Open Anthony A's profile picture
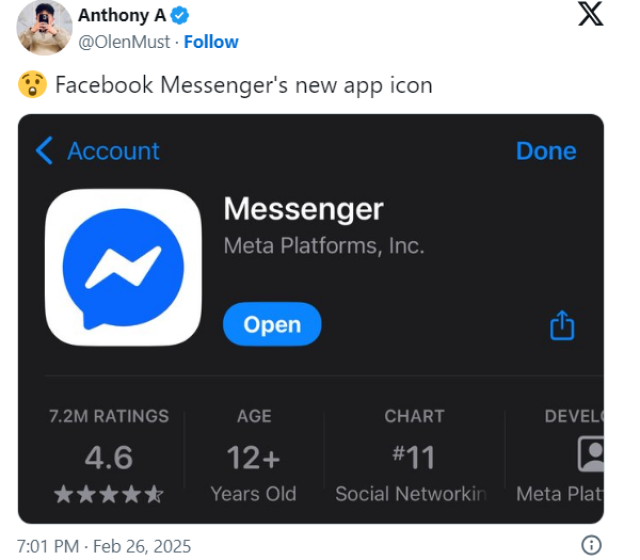 [x=44, y=28]
